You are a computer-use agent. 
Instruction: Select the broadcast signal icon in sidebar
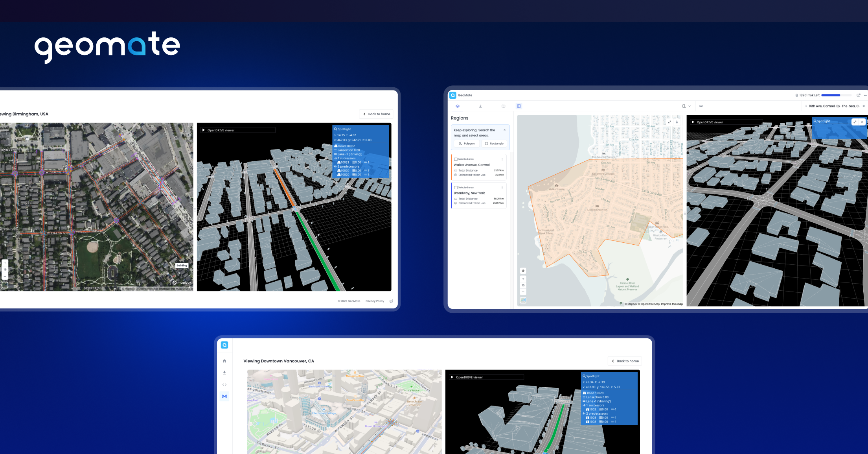click(x=224, y=397)
